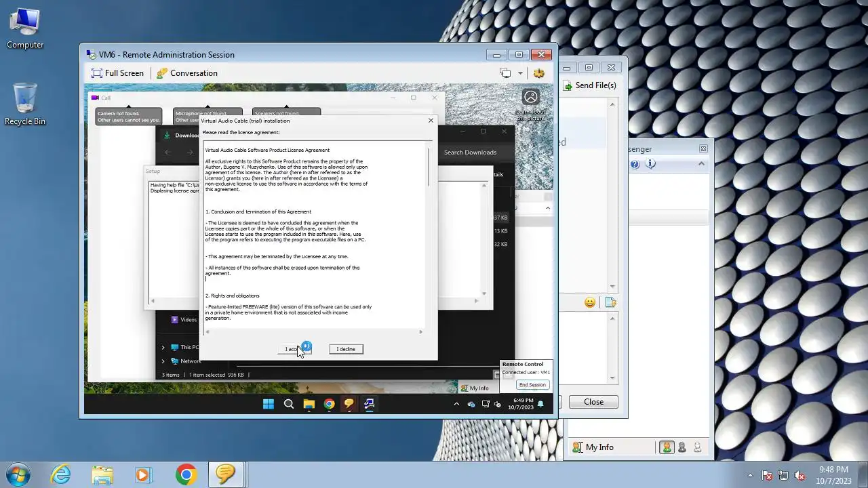
Task: Open the Computer desktop icon
Action: [x=25, y=29]
